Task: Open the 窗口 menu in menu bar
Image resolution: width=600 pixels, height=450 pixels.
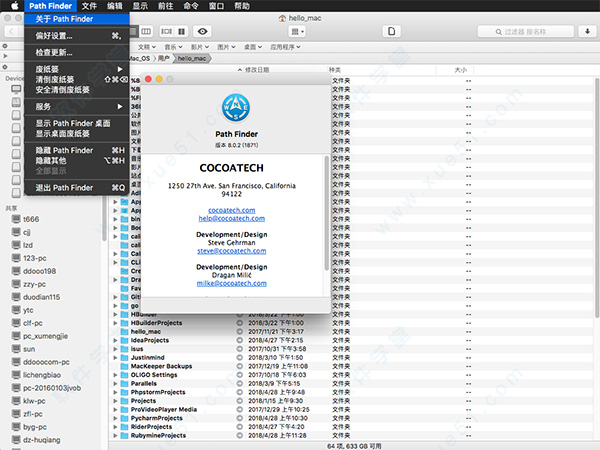Action: [217, 6]
